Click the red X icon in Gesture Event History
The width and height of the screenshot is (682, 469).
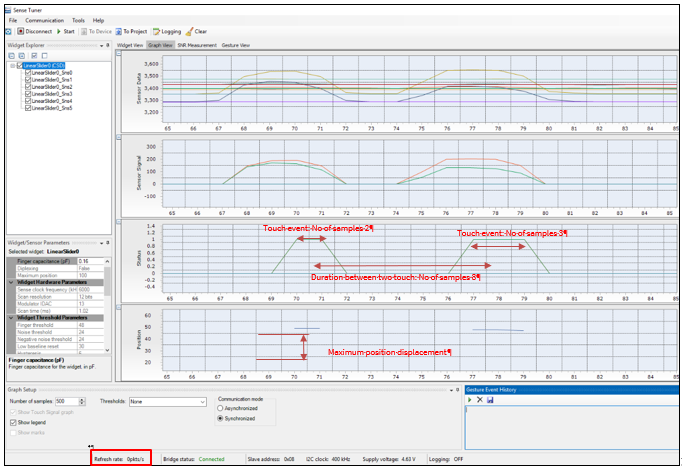[480, 399]
